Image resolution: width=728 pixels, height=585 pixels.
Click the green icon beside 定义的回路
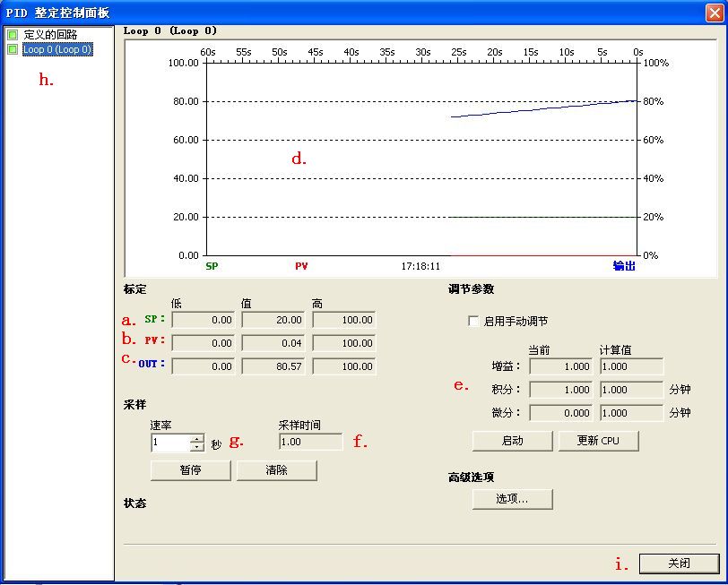13,34
